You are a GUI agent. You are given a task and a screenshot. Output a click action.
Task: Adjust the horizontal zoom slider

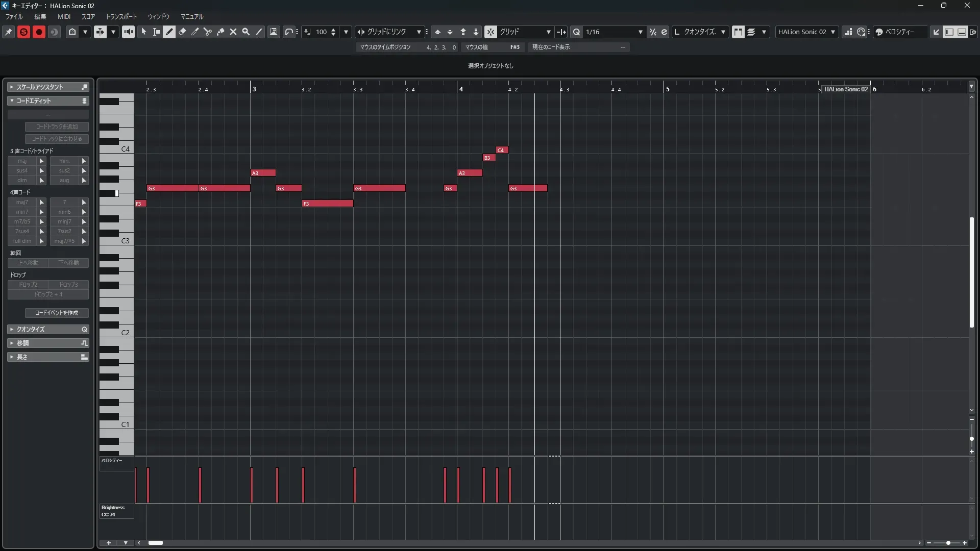(948, 543)
